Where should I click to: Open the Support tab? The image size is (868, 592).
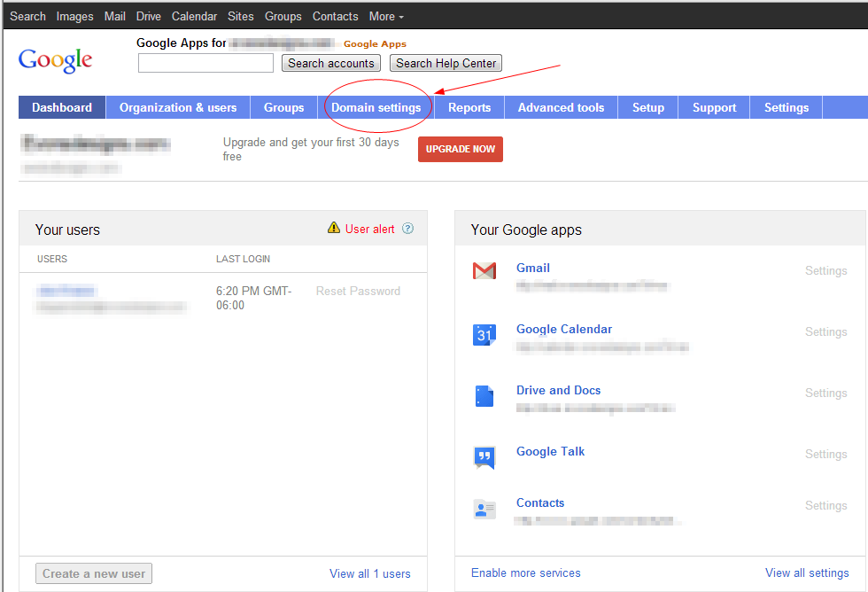714,107
